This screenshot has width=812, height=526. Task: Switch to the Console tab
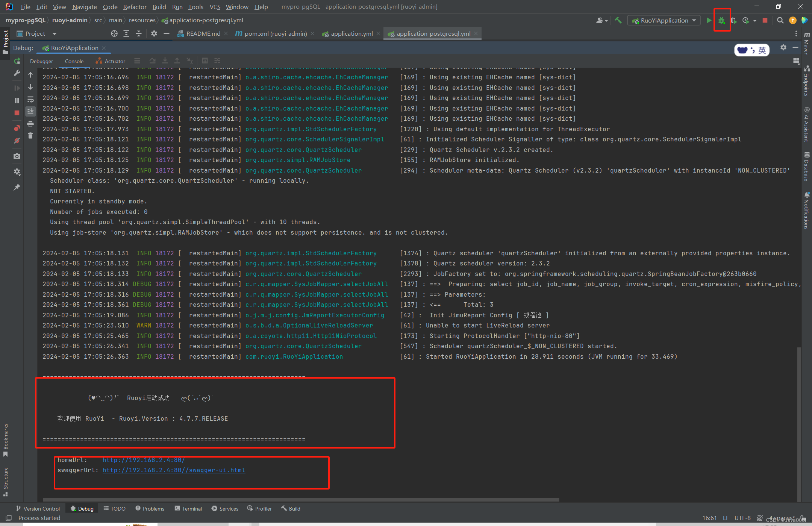click(74, 61)
